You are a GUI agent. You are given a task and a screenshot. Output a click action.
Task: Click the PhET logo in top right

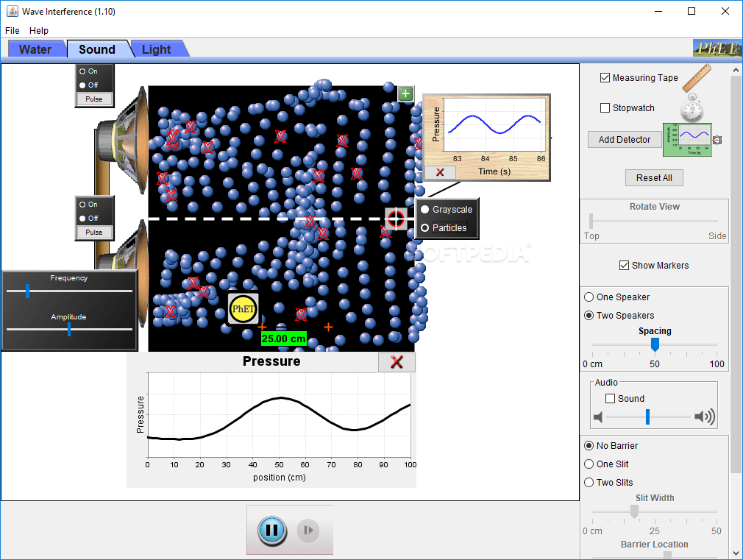tap(717, 49)
